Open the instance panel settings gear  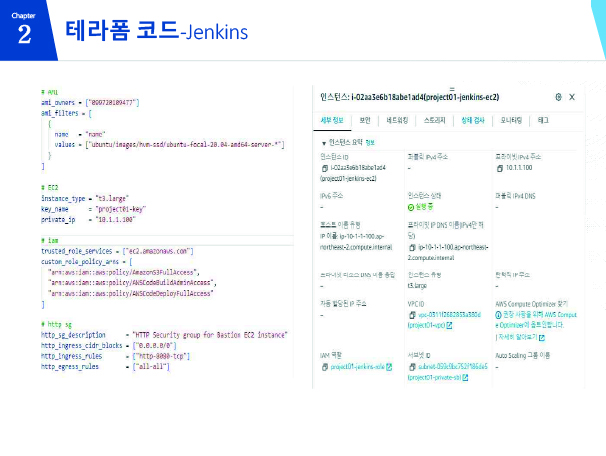click(558, 97)
